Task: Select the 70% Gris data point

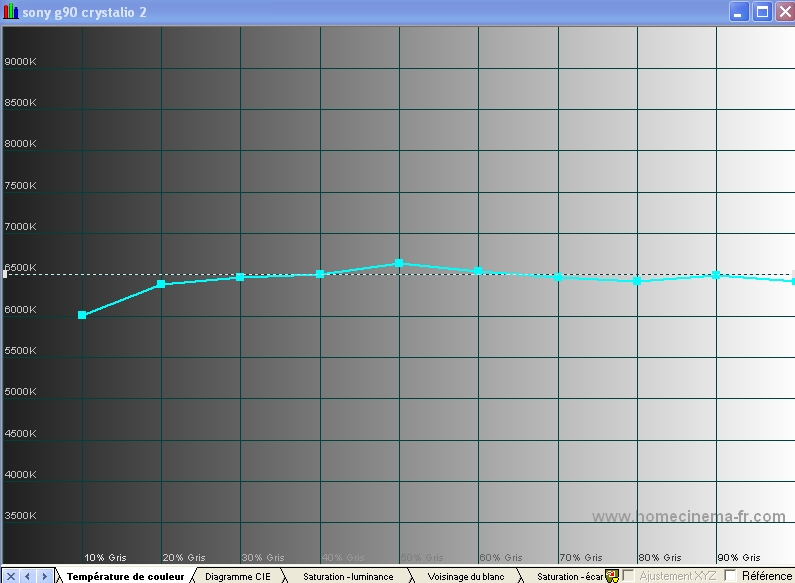Action: click(558, 277)
